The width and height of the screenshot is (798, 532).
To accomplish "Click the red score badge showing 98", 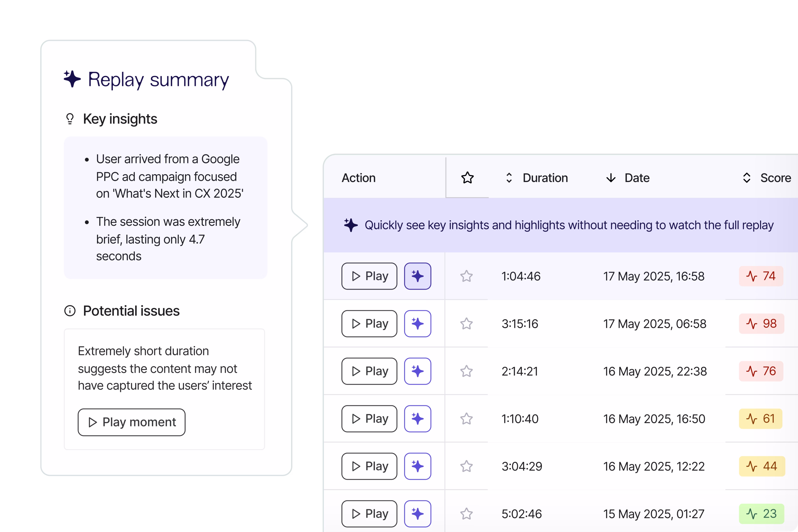I will [761, 323].
